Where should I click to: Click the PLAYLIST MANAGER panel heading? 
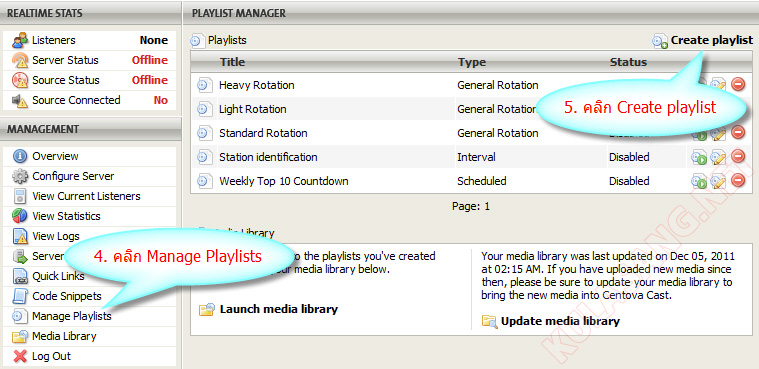tap(239, 13)
